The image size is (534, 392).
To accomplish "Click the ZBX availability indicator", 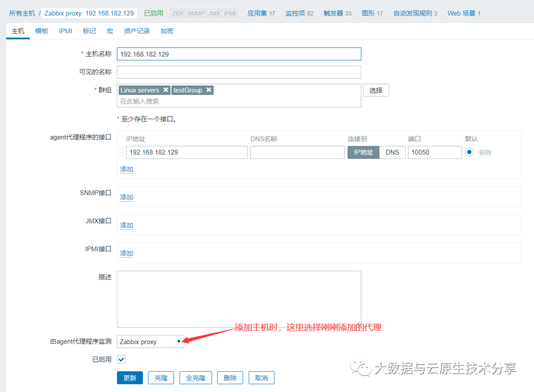I will click(x=178, y=13).
